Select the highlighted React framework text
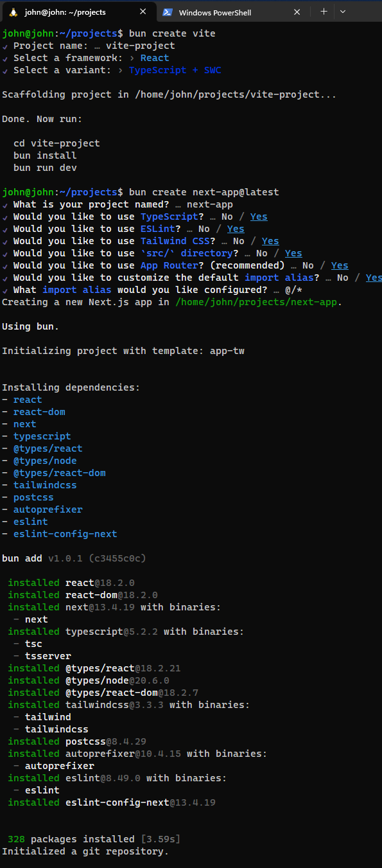 pyautogui.click(x=154, y=58)
